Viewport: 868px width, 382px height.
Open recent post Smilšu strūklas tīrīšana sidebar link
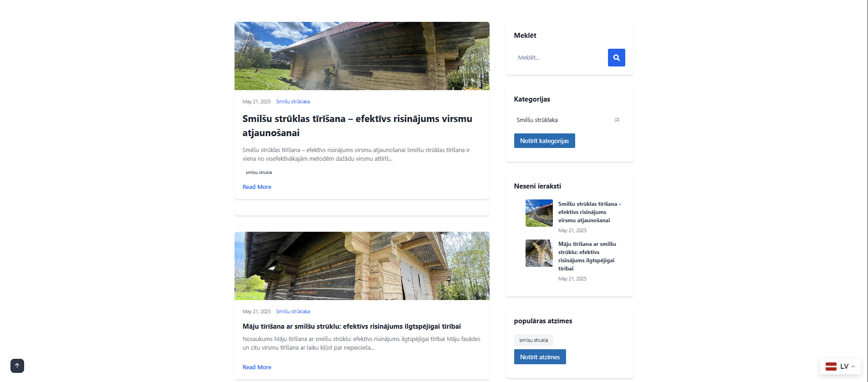pyautogui.click(x=589, y=212)
